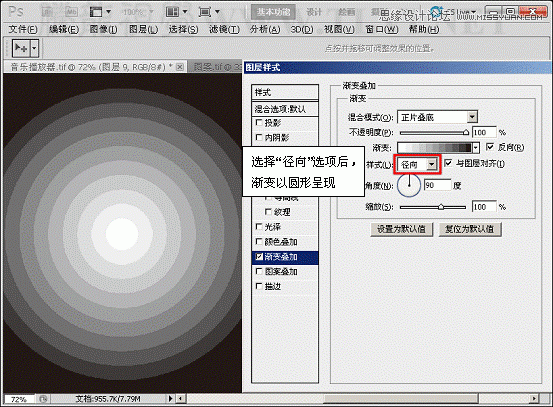
Task: Enable the 光泽 satin checkbox
Action: [259, 226]
